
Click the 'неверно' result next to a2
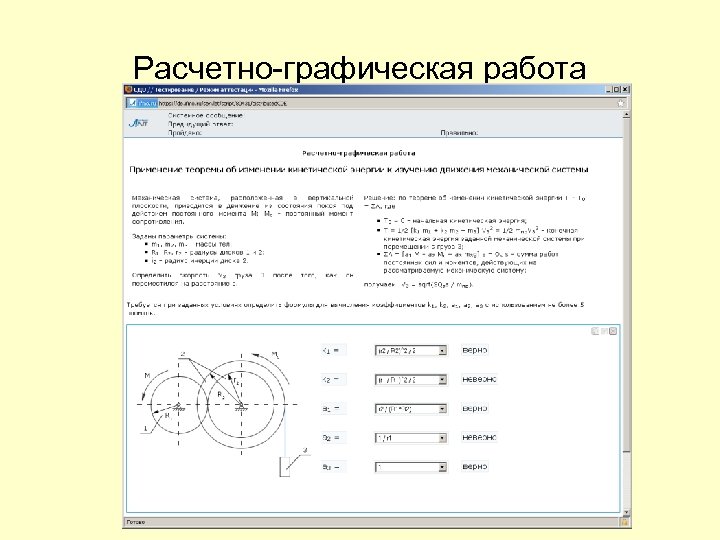(x=479, y=438)
